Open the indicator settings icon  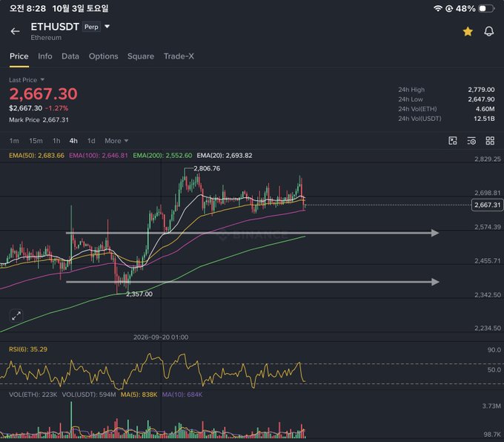tap(471, 141)
